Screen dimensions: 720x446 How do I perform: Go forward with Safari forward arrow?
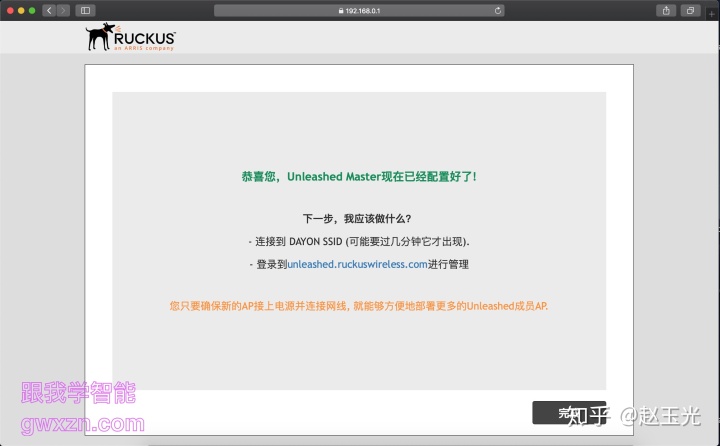click(x=63, y=11)
